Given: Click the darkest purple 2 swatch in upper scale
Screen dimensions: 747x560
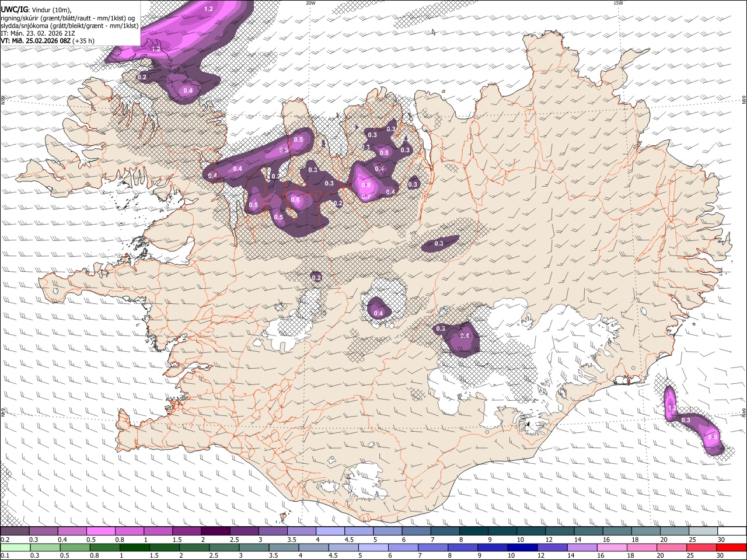Looking at the screenshot, I should (x=215, y=531).
